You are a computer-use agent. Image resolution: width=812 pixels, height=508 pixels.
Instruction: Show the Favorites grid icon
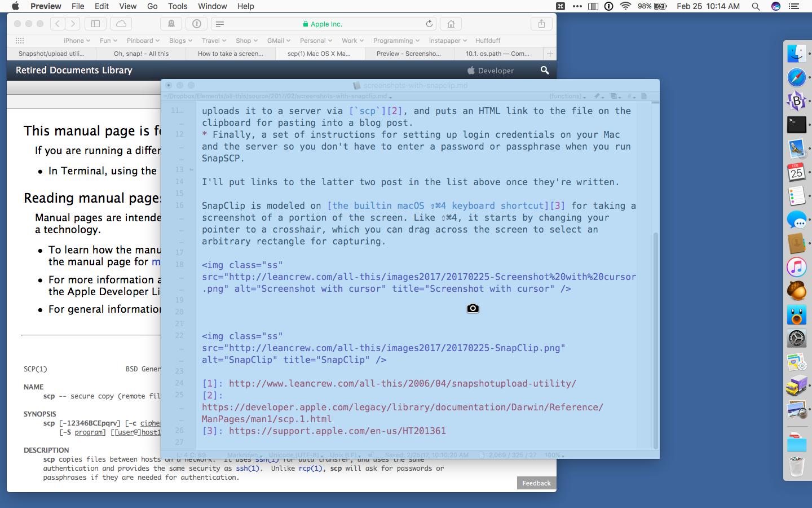pos(20,41)
